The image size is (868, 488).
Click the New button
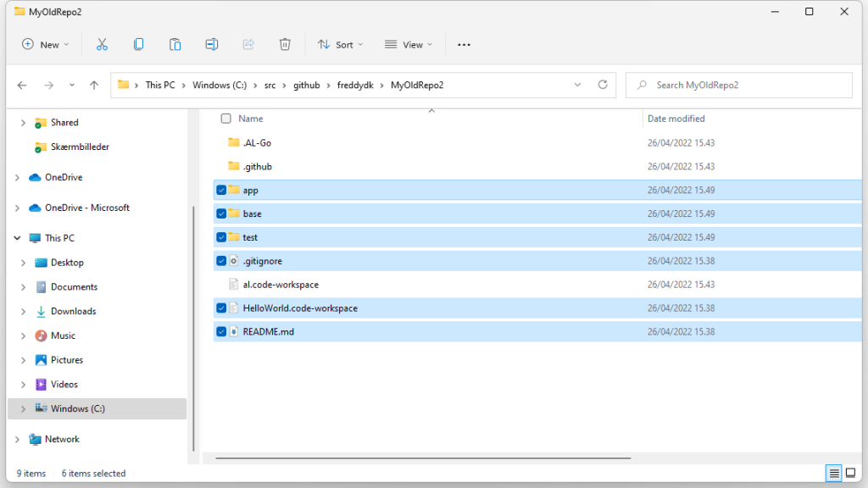point(46,44)
